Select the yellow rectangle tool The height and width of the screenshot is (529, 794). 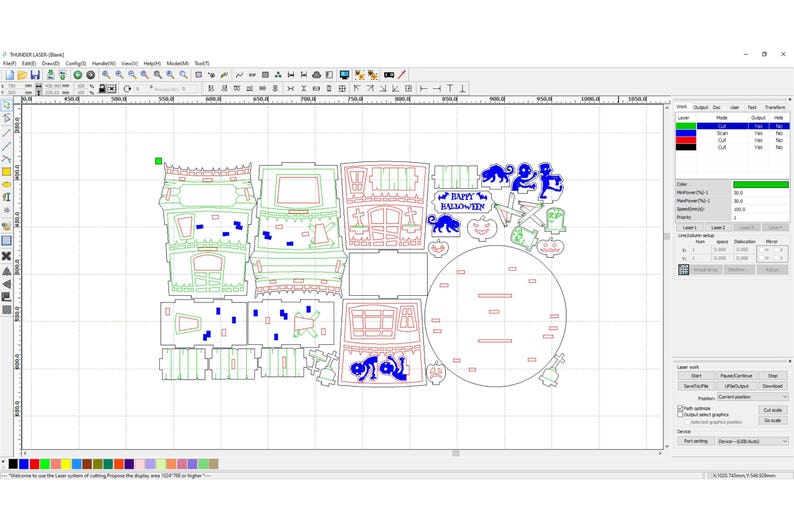click(x=7, y=172)
